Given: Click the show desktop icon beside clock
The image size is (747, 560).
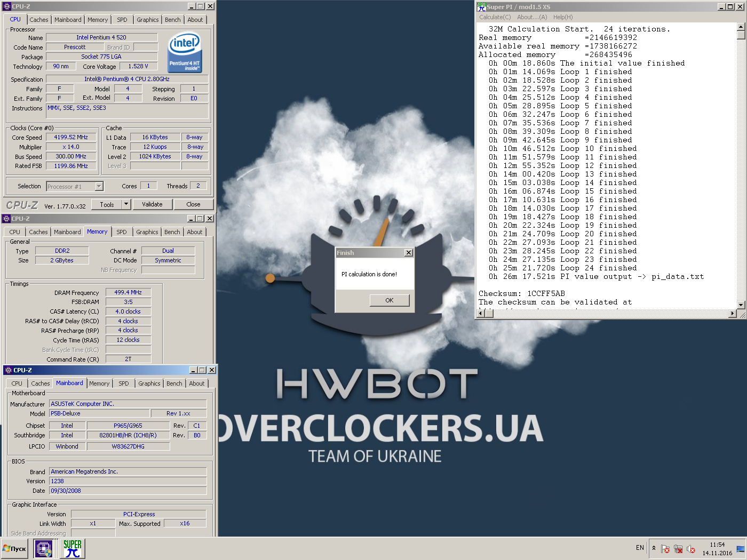Looking at the screenshot, I should [x=740, y=548].
